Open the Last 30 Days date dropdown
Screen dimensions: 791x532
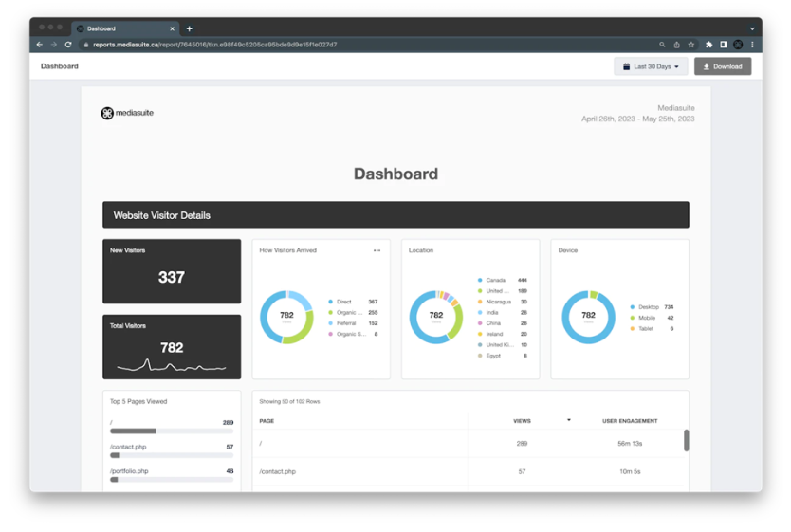(x=651, y=66)
